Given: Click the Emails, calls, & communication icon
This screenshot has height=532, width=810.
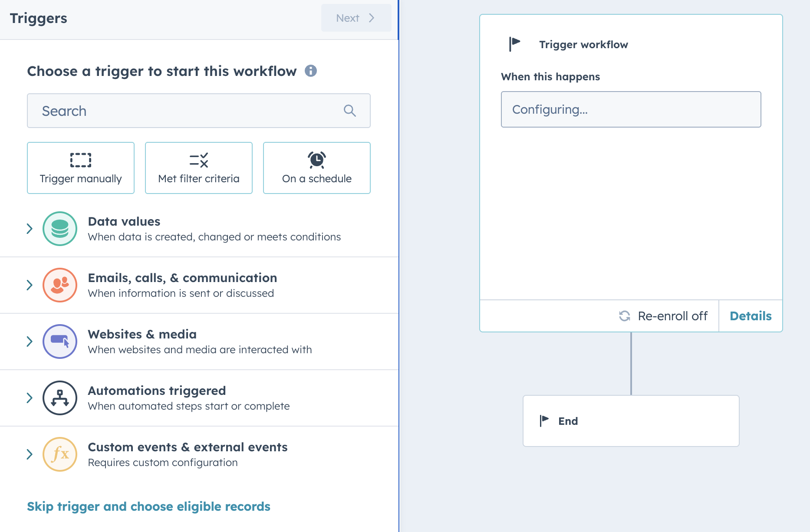Looking at the screenshot, I should coord(60,285).
